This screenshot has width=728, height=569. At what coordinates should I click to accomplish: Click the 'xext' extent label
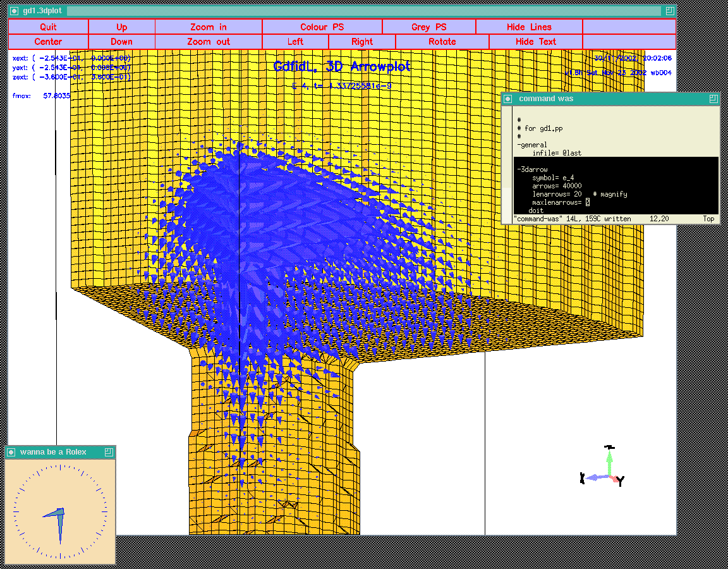click(71, 59)
